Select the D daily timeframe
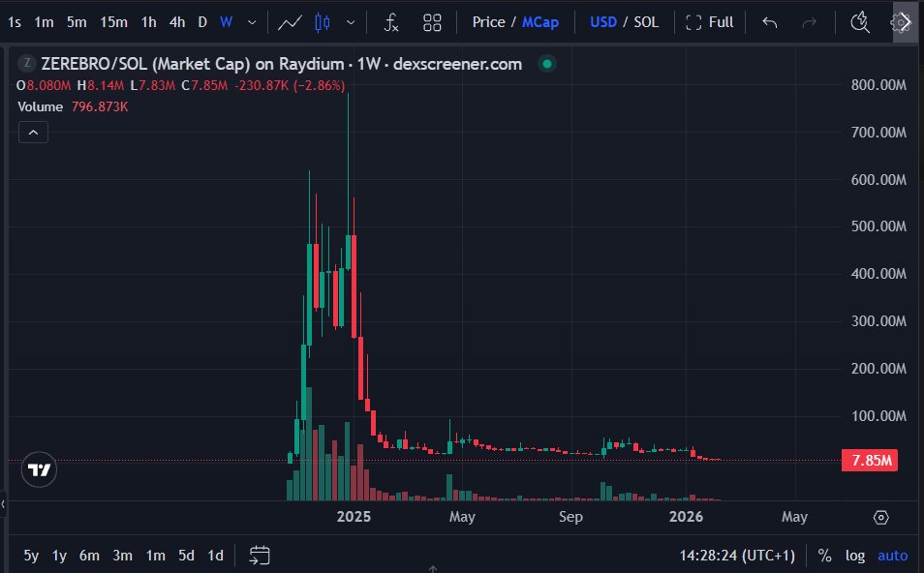The width and height of the screenshot is (924, 573). 202,22
